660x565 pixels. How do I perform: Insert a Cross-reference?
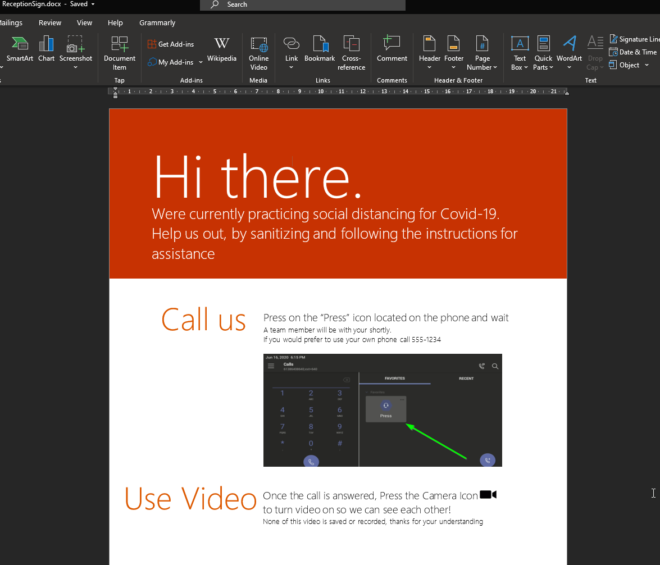351,52
